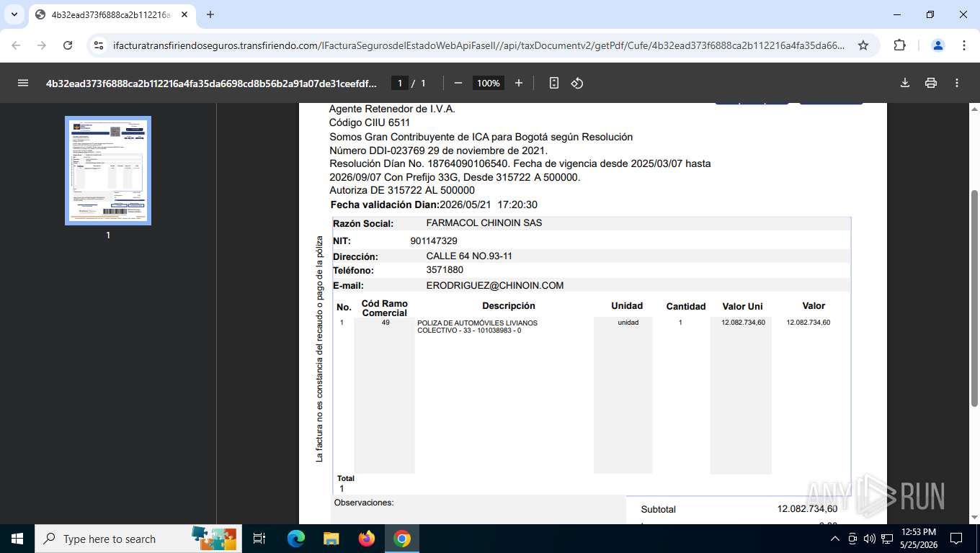Click the Fecha validación Dian line
This screenshot has height=553, width=980.
(x=434, y=205)
